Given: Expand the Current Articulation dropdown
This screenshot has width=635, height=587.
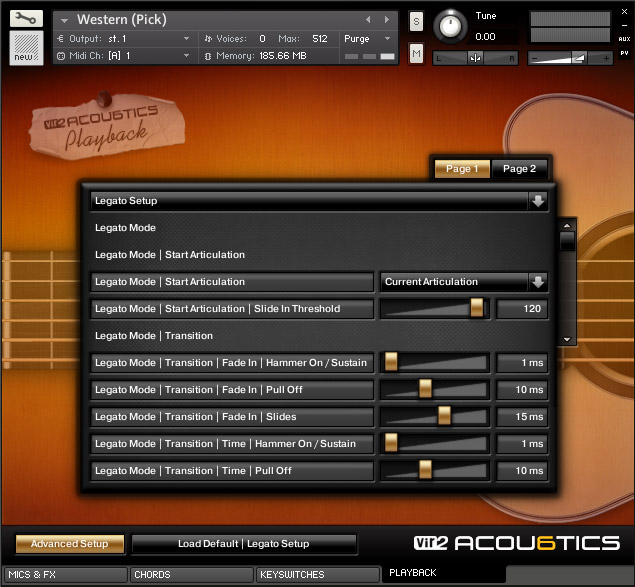Looking at the screenshot, I should pos(538,282).
